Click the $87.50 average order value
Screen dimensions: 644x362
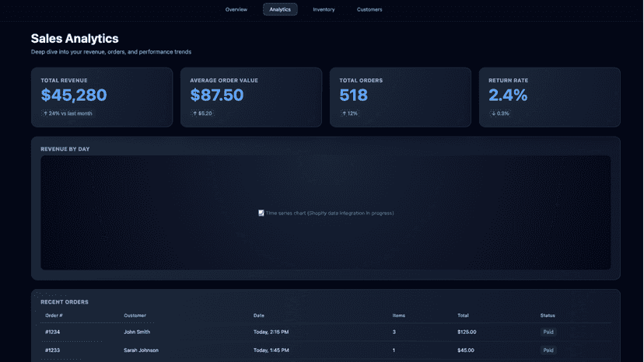tap(217, 96)
